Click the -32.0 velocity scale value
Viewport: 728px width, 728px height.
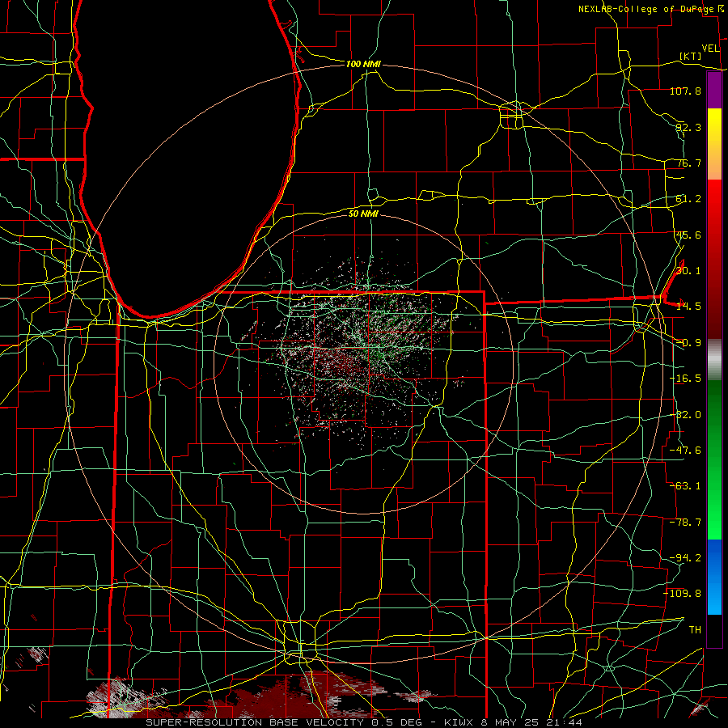point(685,415)
